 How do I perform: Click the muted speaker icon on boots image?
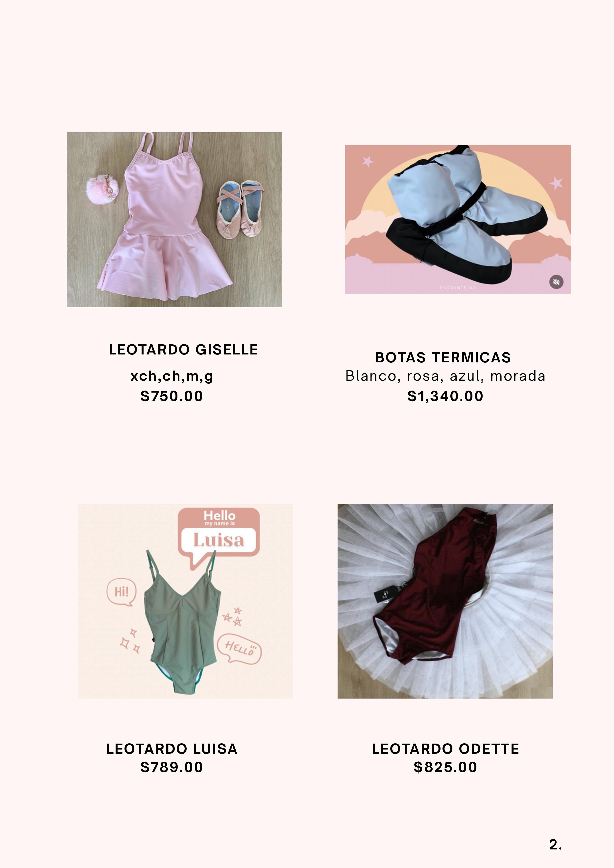point(556,282)
